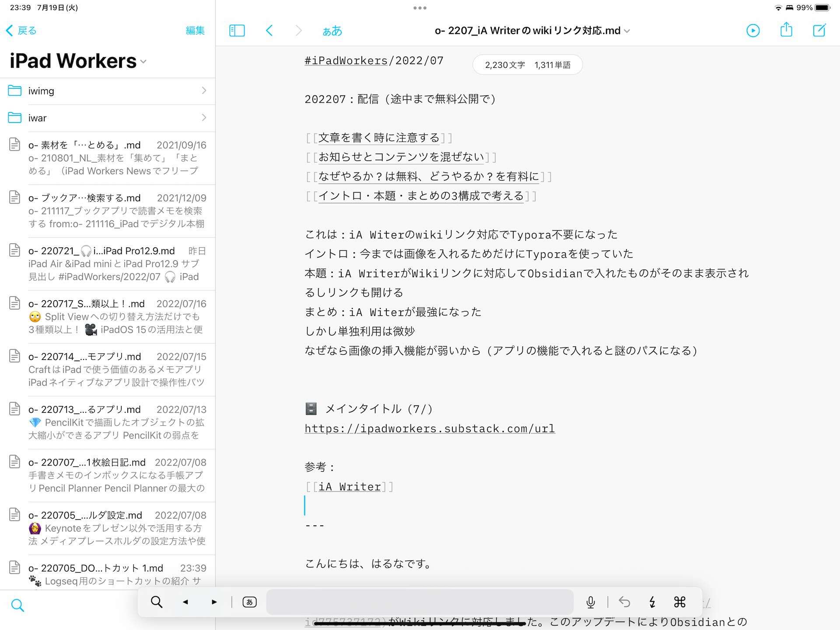Create a new document
This screenshot has height=630, width=840.
(819, 30)
